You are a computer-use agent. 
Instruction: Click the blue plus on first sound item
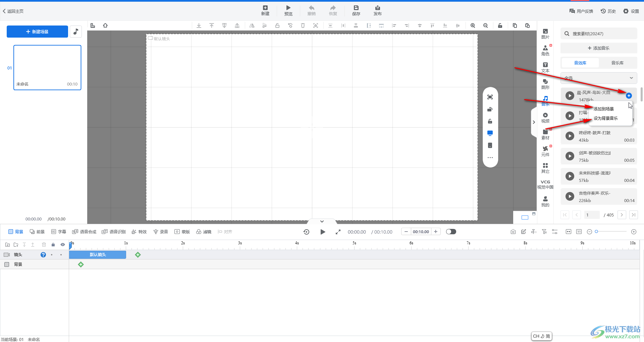point(629,96)
